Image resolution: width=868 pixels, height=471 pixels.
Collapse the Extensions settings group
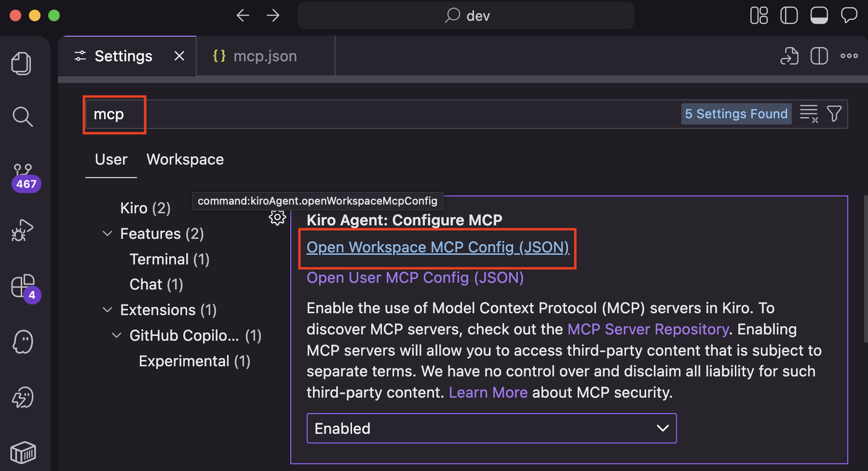tap(107, 309)
